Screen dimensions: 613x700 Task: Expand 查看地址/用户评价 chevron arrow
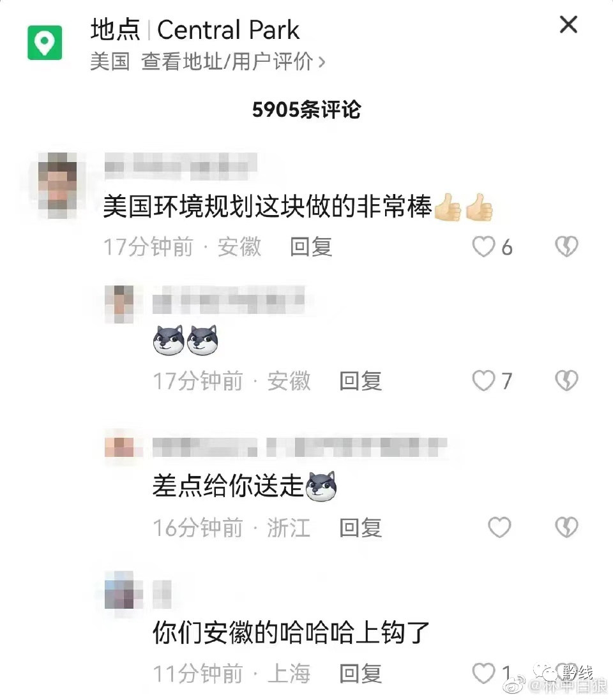pyautogui.click(x=322, y=62)
